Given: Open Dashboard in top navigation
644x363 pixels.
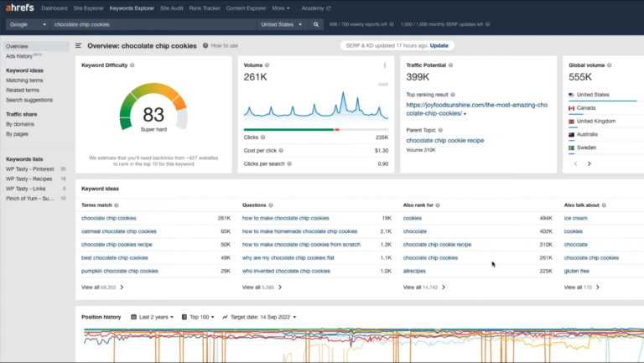Looking at the screenshot, I should 55,8.
